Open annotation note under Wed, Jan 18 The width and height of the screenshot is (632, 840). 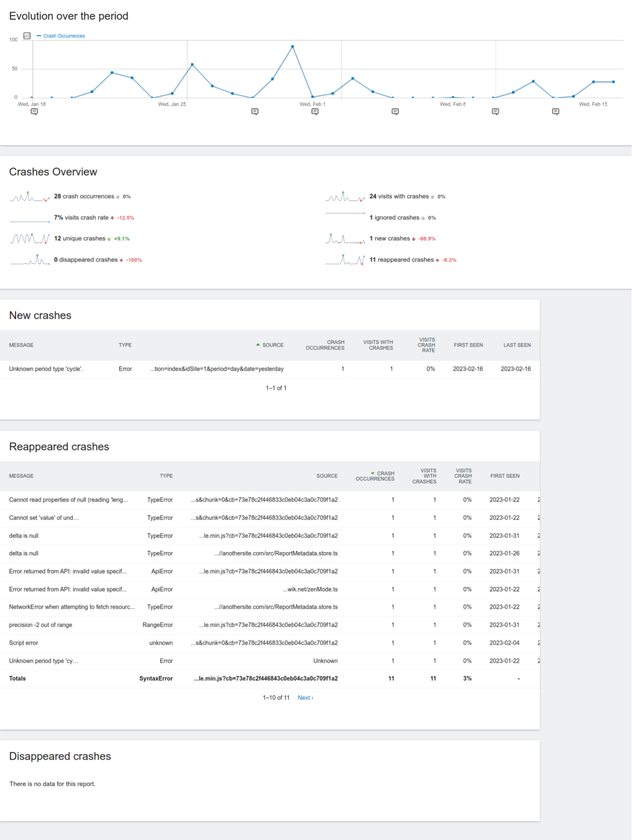(x=34, y=112)
